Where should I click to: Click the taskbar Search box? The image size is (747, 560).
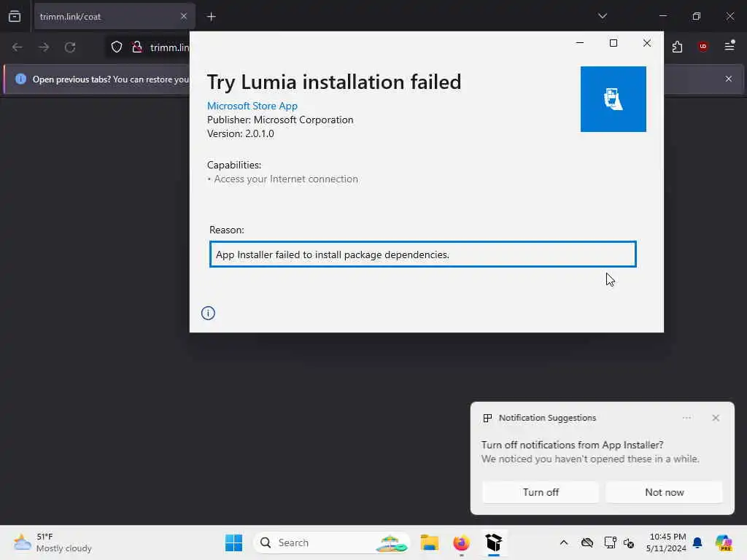coord(332,542)
